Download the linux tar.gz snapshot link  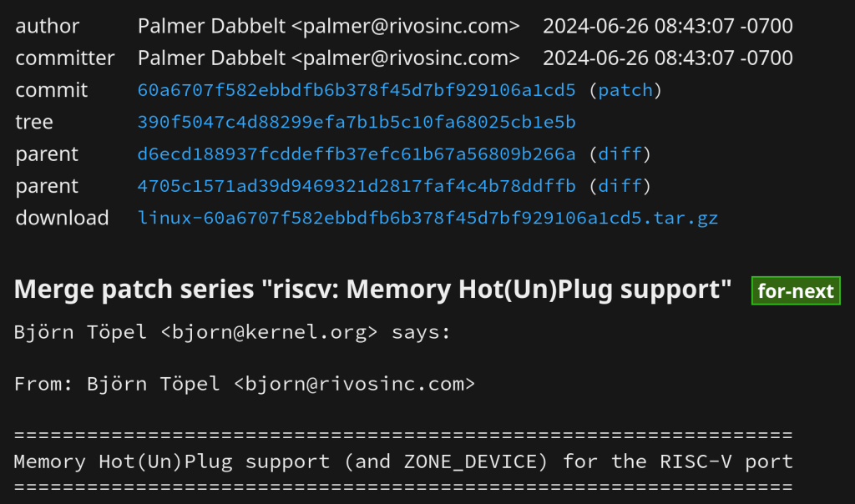pos(427,219)
